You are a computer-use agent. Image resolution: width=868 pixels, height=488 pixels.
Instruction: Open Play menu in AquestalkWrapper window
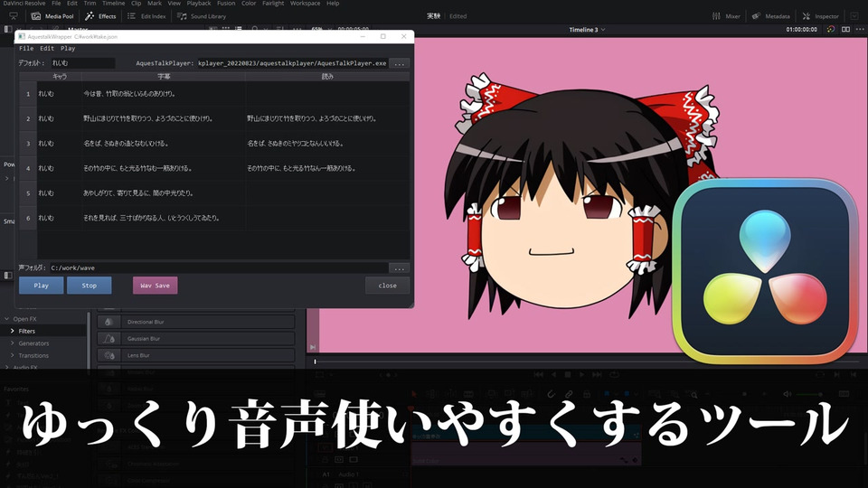(x=68, y=49)
